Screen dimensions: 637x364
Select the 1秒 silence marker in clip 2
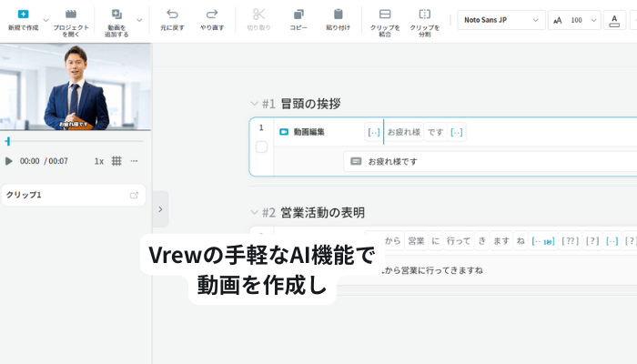543,241
